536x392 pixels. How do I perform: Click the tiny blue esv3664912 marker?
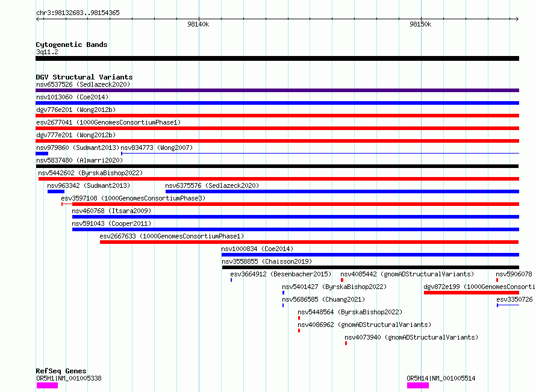(231, 280)
